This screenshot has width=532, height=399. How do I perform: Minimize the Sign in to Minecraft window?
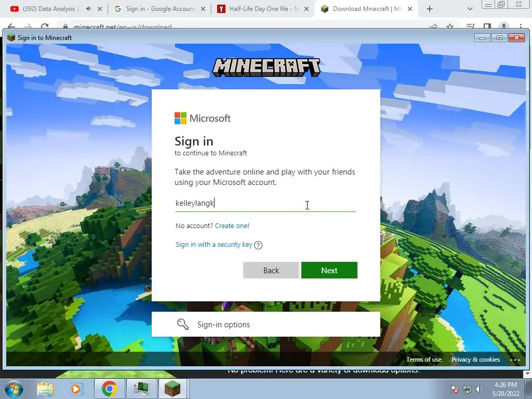tap(482, 37)
